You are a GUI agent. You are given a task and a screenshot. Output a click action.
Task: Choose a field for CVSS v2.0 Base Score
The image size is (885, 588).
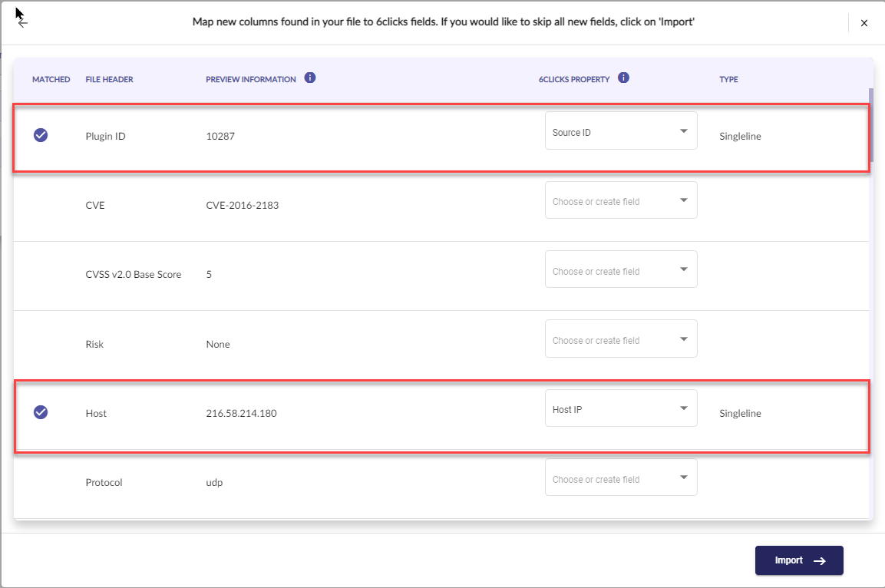click(x=621, y=270)
